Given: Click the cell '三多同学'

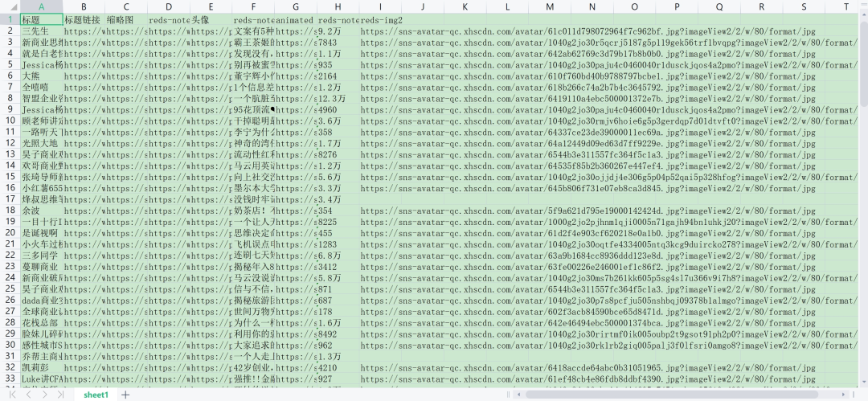Looking at the screenshot, I should click(42, 256).
